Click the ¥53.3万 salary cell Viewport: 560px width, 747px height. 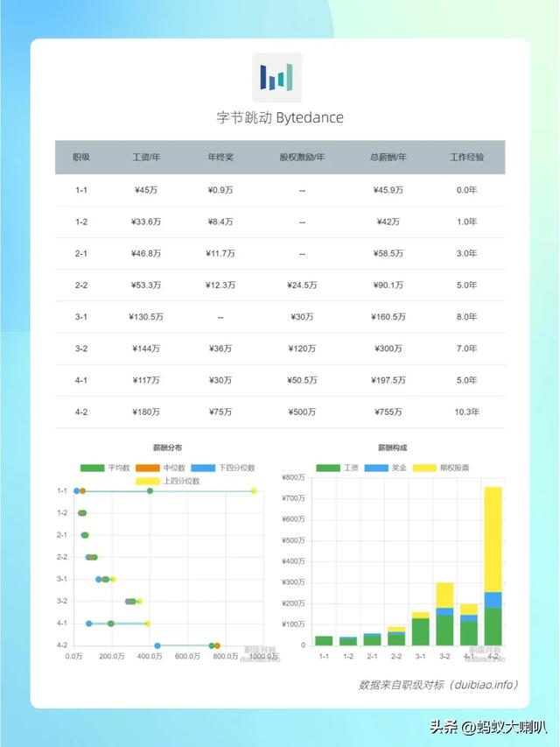(146, 285)
